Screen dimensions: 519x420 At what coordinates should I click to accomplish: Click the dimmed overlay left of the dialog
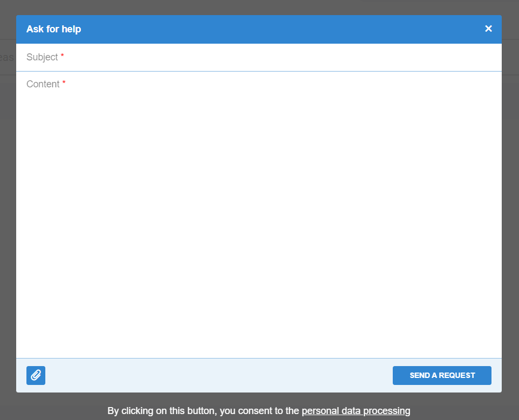(x=8, y=216)
